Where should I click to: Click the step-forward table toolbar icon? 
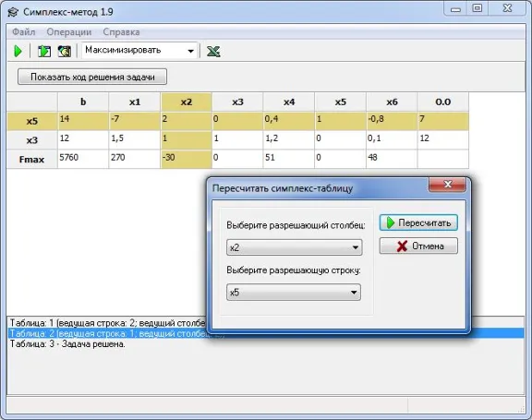(44, 51)
